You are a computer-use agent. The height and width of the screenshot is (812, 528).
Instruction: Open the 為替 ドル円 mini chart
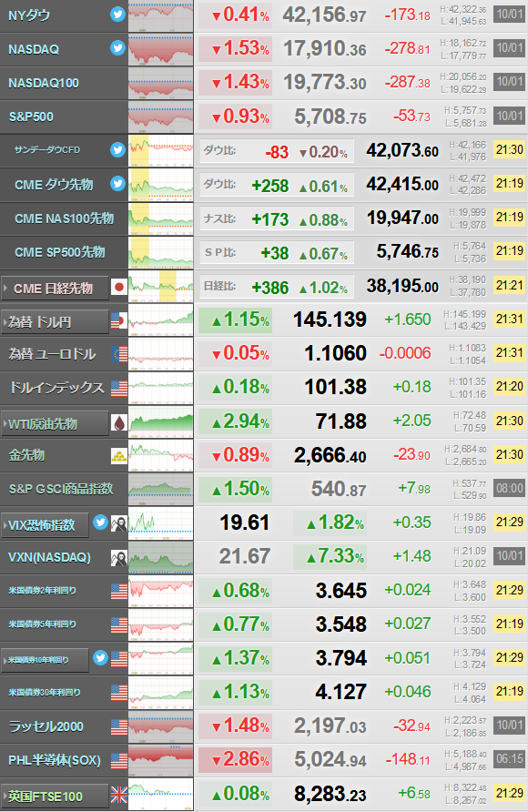click(x=160, y=320)
